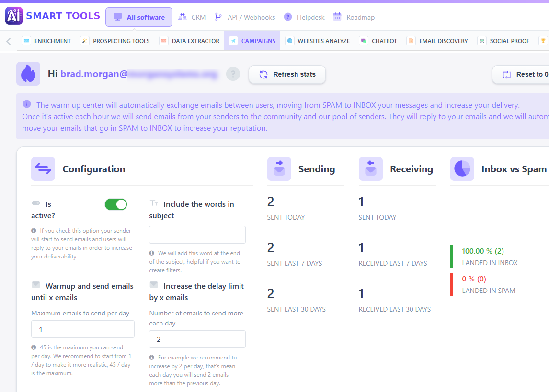Click the Roadmap calendar icon

tap(337, 16)
